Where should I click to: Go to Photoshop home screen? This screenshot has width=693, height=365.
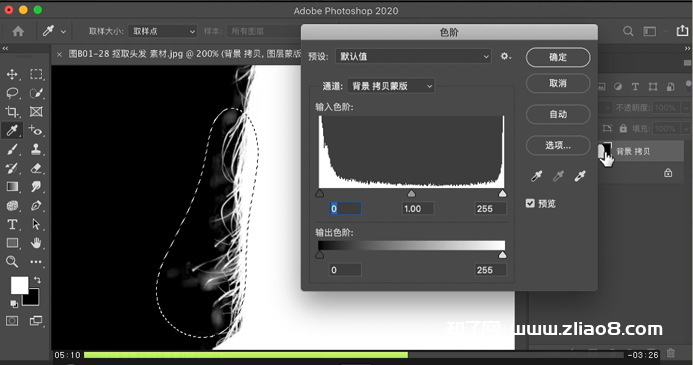(18, 31)
